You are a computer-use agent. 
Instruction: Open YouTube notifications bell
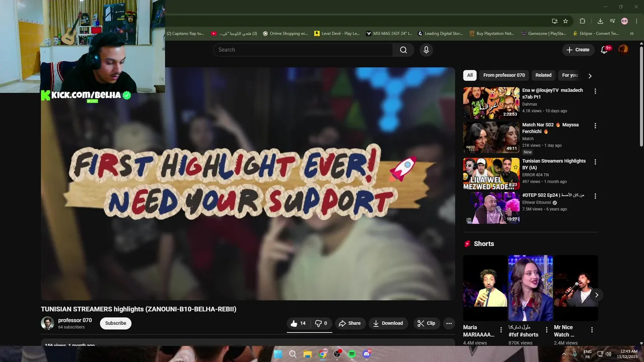[x=605, y=50]
